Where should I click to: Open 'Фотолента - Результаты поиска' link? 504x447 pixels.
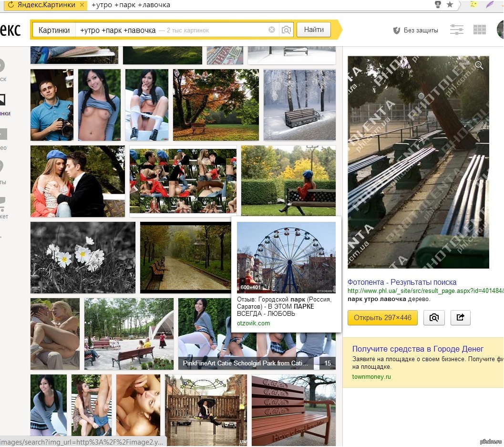click(401, 282)
